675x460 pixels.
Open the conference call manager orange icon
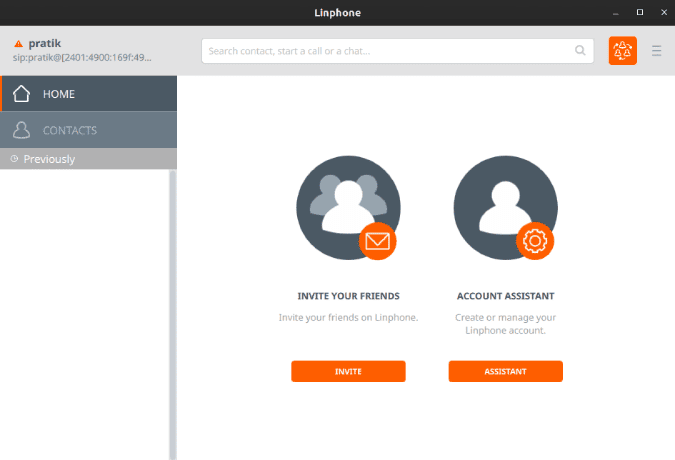[622, 51]
